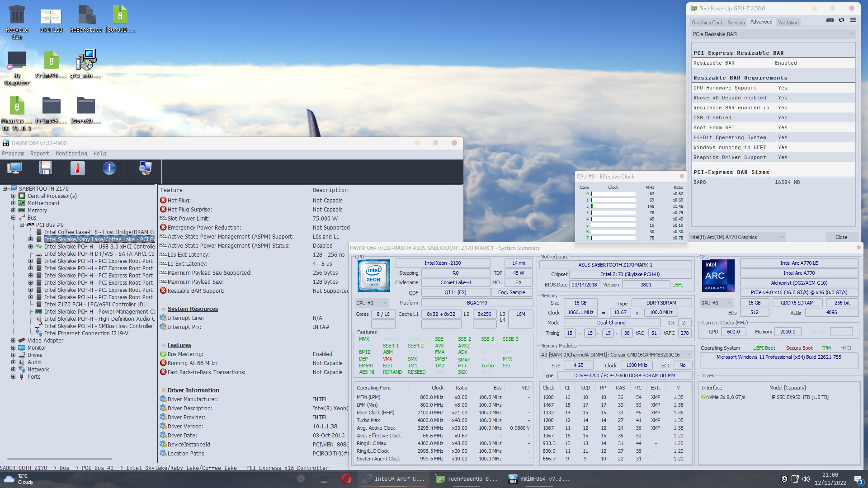Click core 2 effective clock bar
This screenshot has height=488, width=868.
[613, 206]
